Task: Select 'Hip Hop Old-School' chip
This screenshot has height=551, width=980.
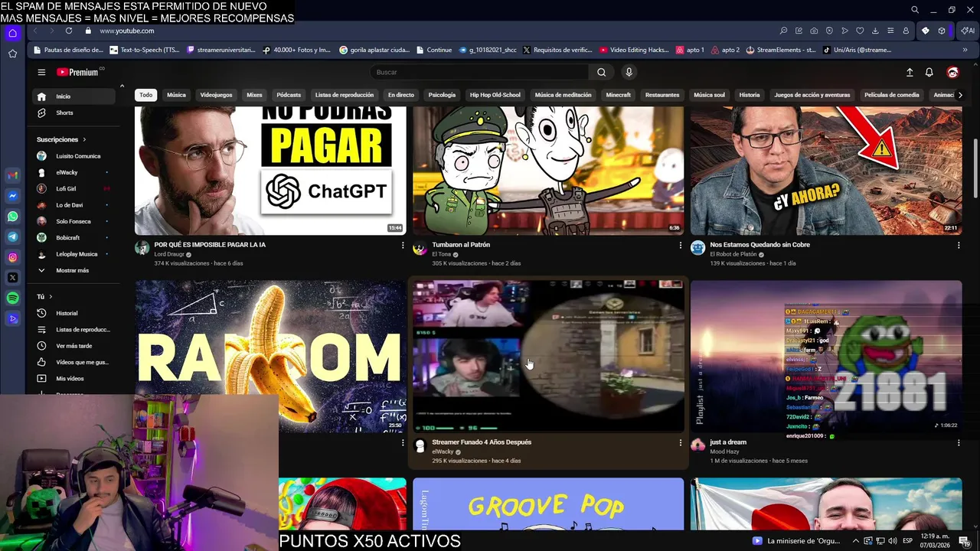Action: [x=495, y=95]
